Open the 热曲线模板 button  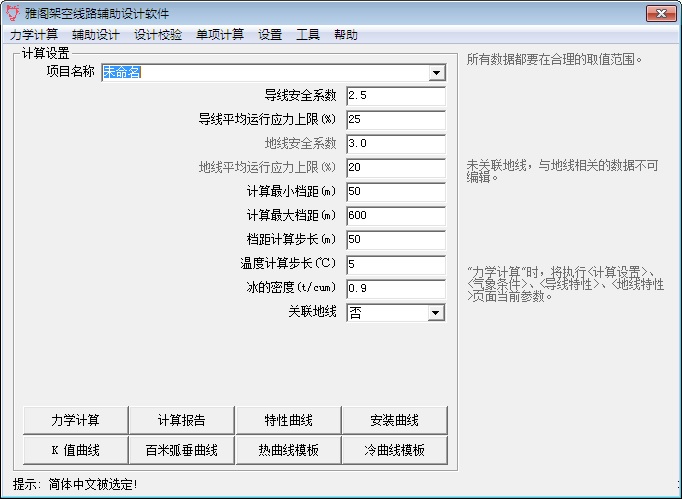pyautogui.click(x=288, y=450)
